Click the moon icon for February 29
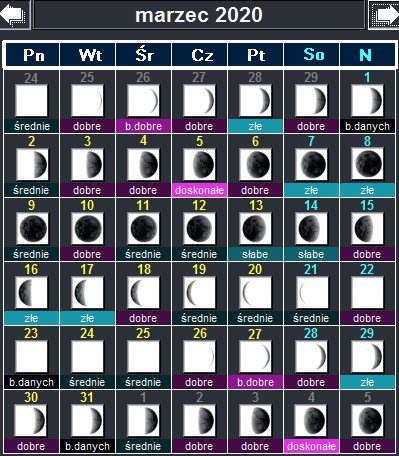The height and width of the screenshot is (456, 399). tap(311, 100)
